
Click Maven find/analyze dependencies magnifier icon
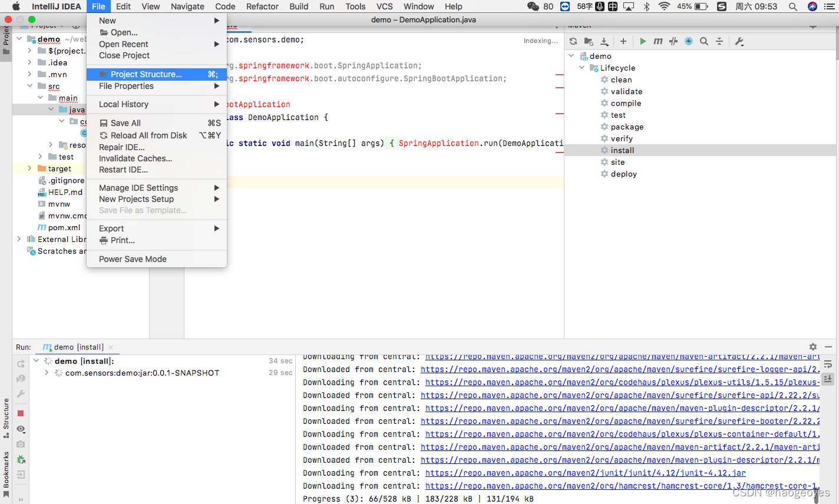[704, 41]
